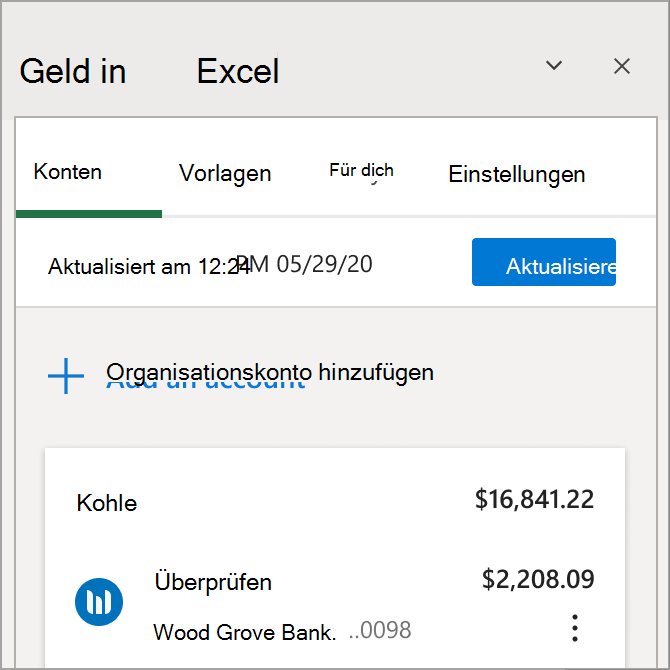Screen dimensions: 670x670
Task: Click the Wood Grove Bank label
Action: pos(245,632)
